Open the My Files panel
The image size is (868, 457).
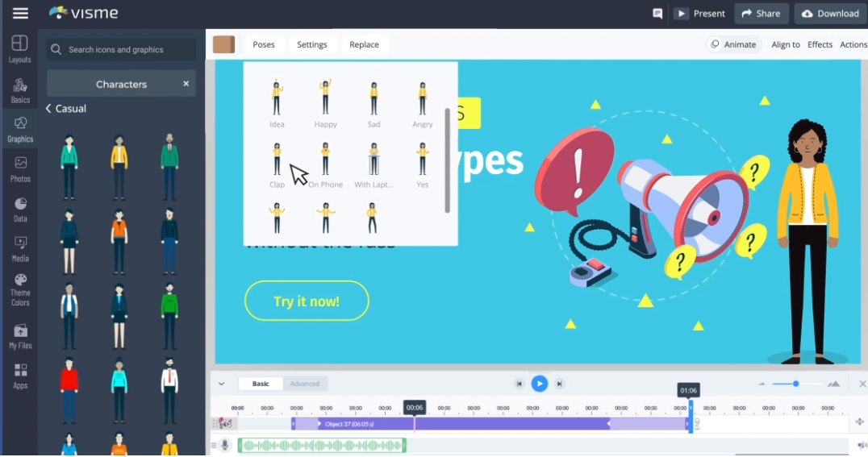coord(20,336)
